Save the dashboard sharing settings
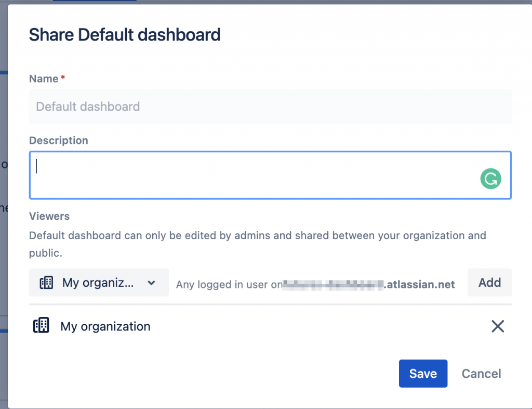 (x=423, y=373)
